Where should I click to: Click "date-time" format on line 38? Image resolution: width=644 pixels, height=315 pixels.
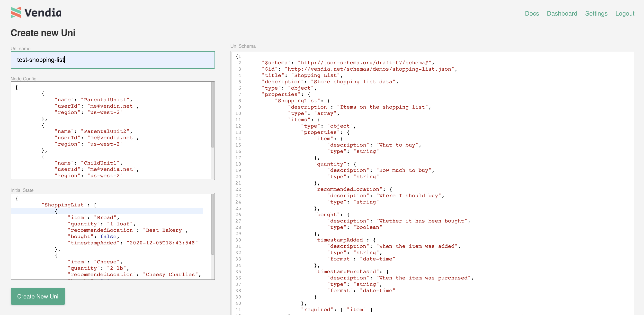coord(377,290)
